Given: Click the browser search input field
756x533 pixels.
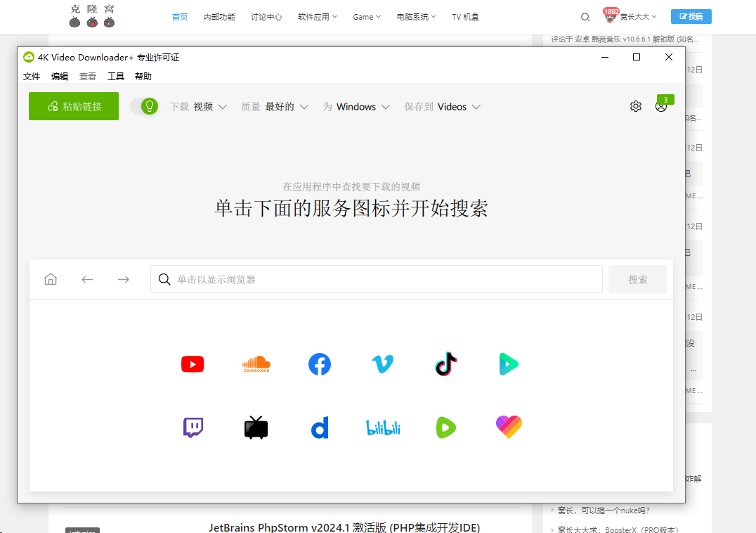Looking at the screenshot, I should [377, 279].
